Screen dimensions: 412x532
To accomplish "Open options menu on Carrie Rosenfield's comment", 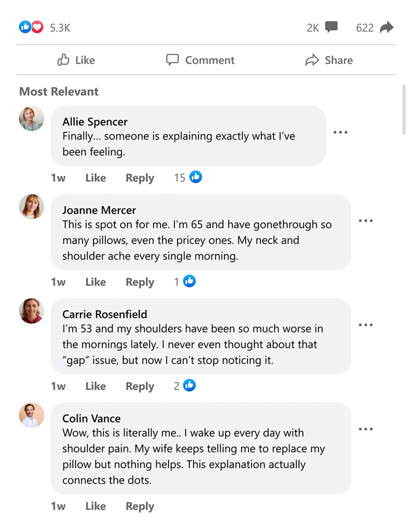I will tap(366, 324).
